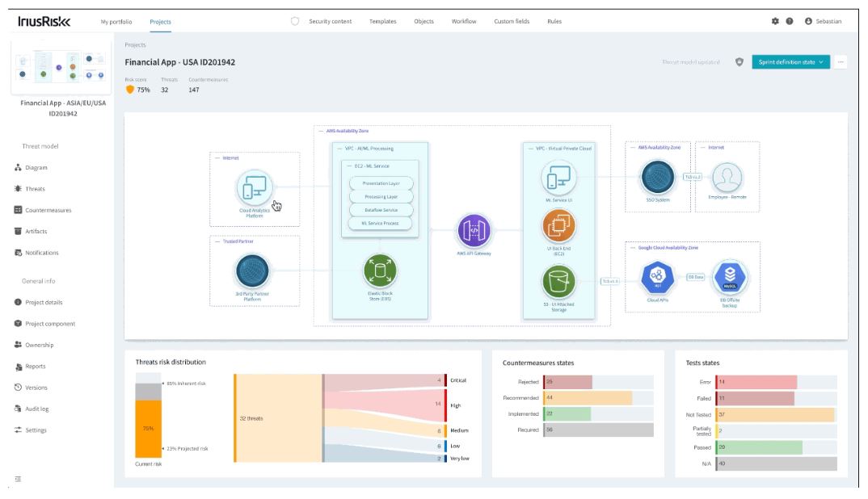Go to the Templates menu item
Image resolution: width=868 pixels, height=499 pixels.
click(382, 22)
